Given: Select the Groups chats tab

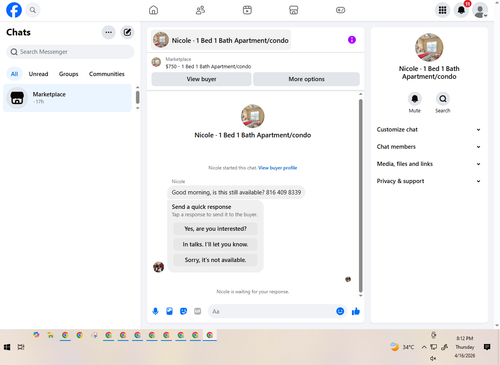Looking at the screenshot, I should (68, 74).
